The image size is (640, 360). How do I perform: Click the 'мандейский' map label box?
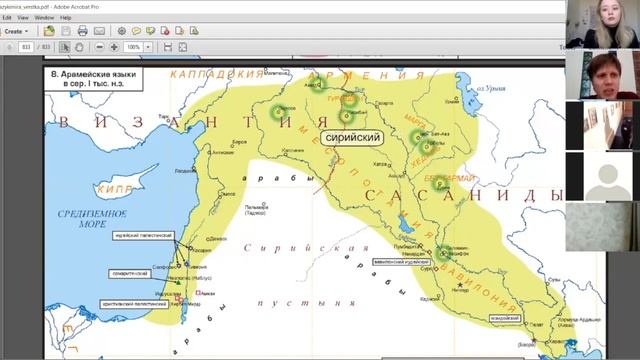(x=505, y=318)
